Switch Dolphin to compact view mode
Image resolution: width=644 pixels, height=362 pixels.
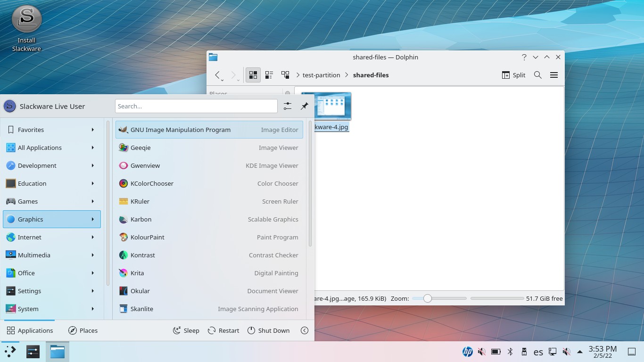coord(269,75)
